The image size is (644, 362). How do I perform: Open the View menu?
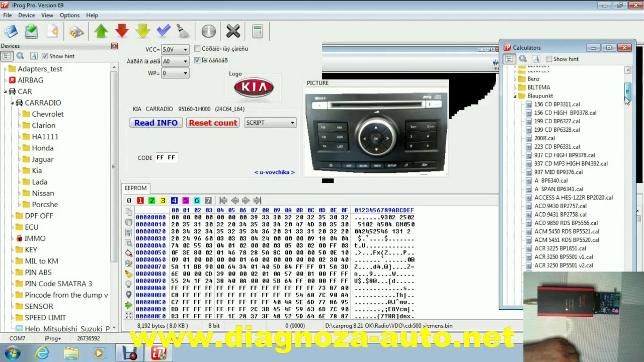(47, 16)
